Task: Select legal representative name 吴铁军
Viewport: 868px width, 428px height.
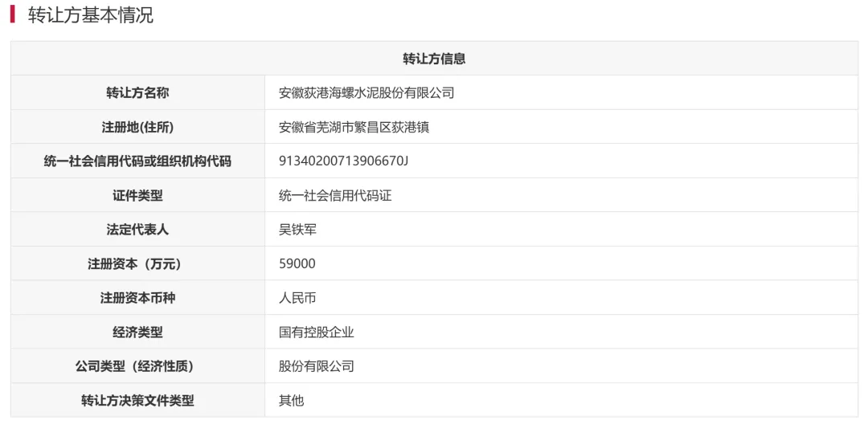Action: pyautogui.click(x=298, y=230)
